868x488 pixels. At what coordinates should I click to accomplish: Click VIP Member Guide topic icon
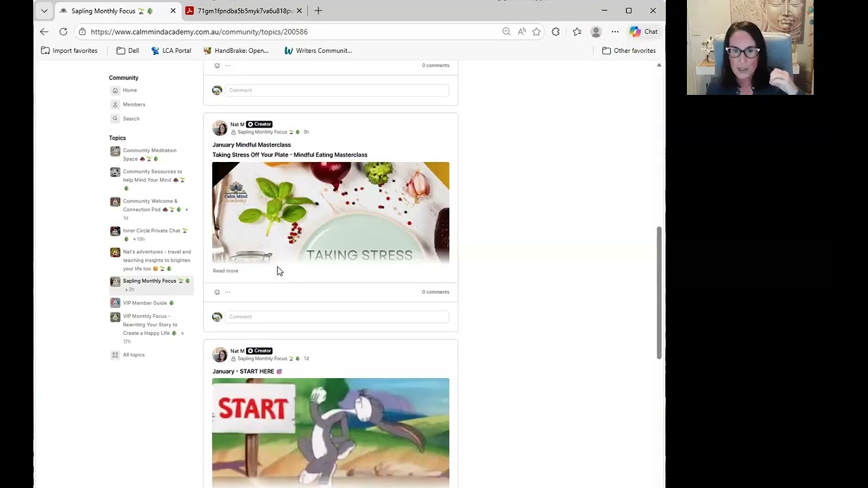115,303
